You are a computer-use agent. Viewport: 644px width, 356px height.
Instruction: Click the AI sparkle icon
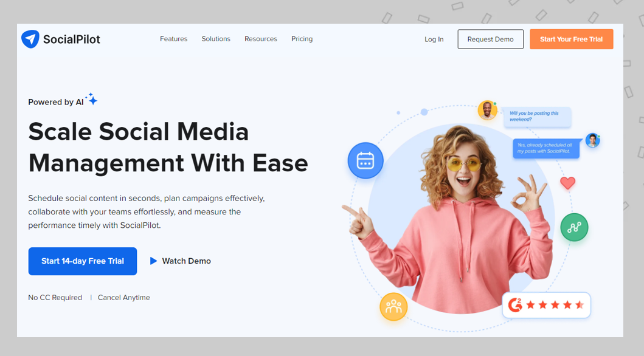(x=92, y=99)
